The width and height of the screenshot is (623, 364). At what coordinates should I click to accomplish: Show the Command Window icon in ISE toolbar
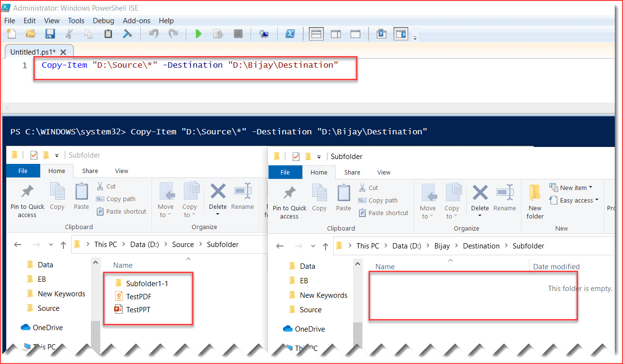point(382,33)
